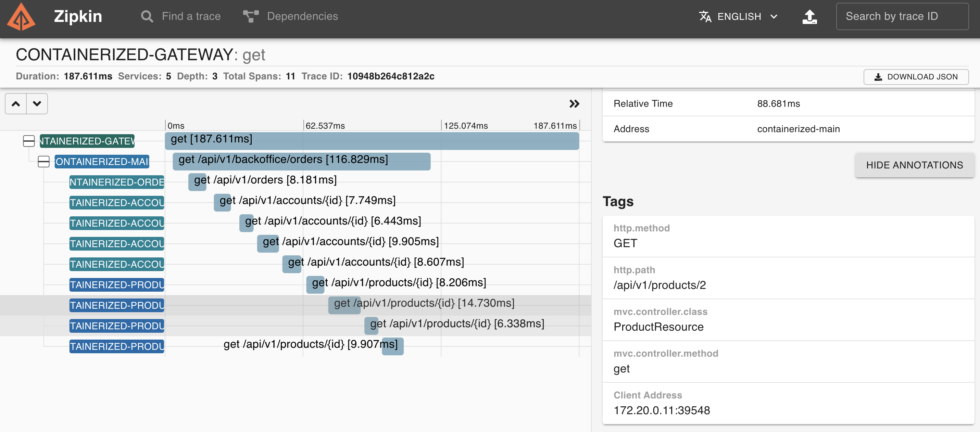This screenshot has height=432, width=980.
Task: Click the DOWNLOAD JSON button
Action: pos(916,77)
